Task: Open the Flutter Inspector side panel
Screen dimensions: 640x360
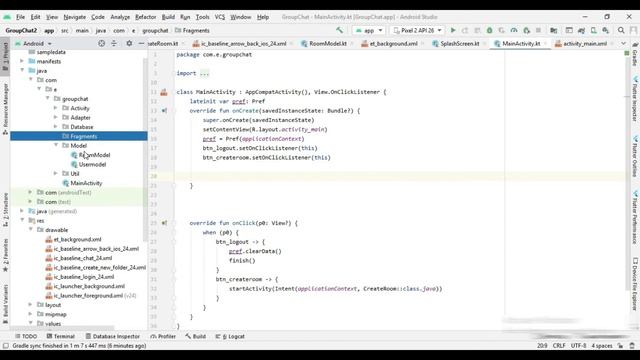Action: click(635, 100)
